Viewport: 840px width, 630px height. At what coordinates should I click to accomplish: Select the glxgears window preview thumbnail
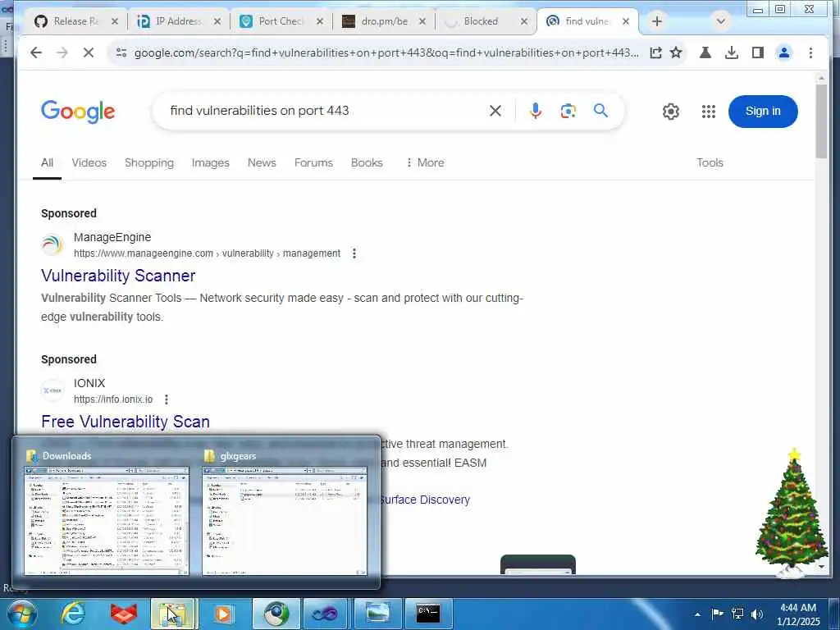285,521
